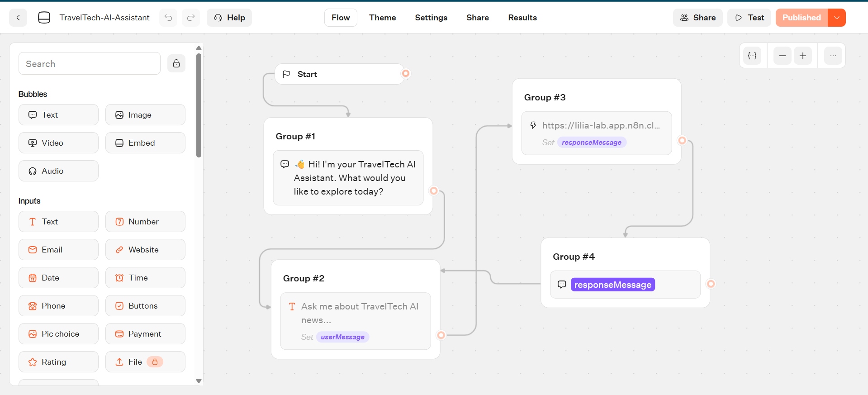Switch to the Flow tab
This screenshot has height=395, width=868.
(x=341, y=18)
